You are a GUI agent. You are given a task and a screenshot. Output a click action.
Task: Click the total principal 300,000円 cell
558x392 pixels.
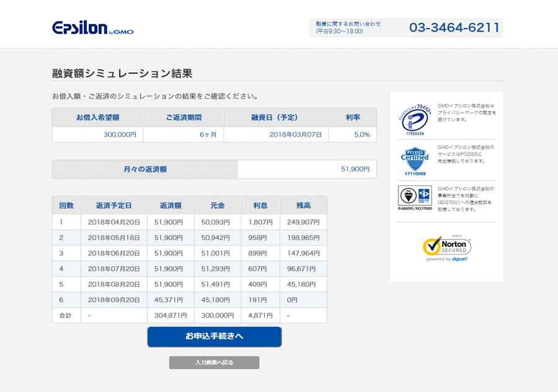click(x=218, y=316)
